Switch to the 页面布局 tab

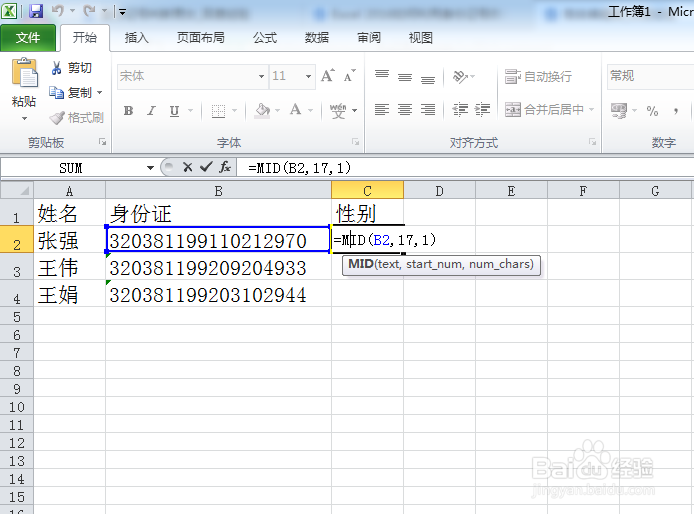(200, 38)
